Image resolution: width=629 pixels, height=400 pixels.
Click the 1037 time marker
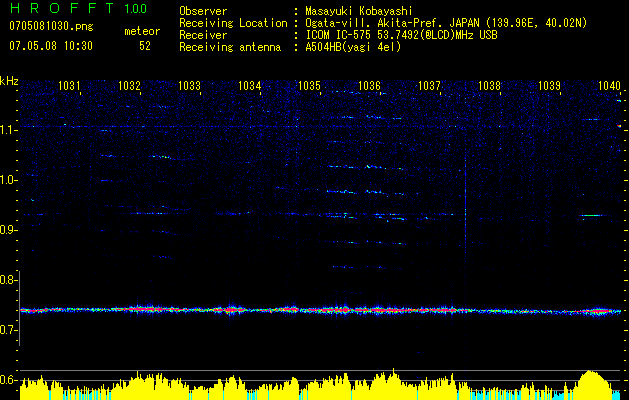[429, 85]
